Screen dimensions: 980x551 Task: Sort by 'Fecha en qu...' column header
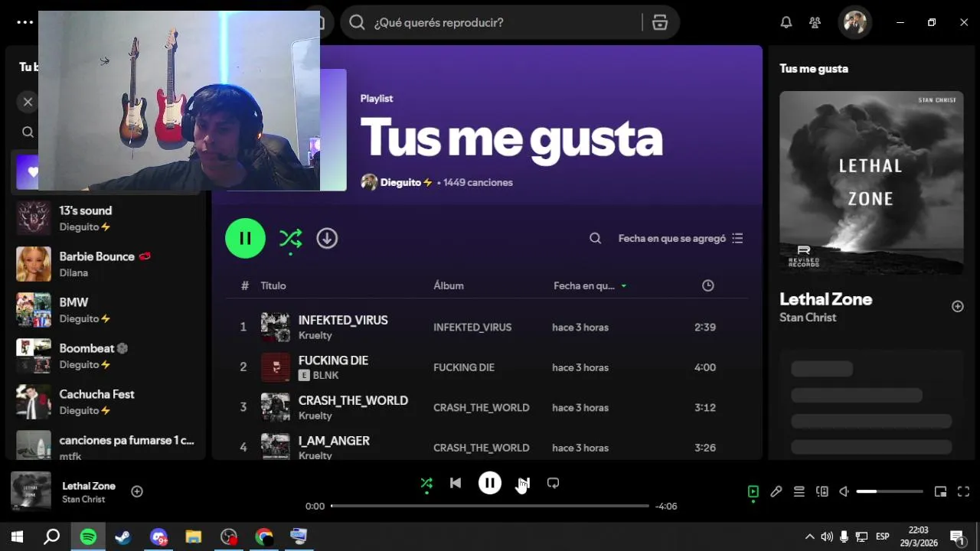(x=590, y=285)
